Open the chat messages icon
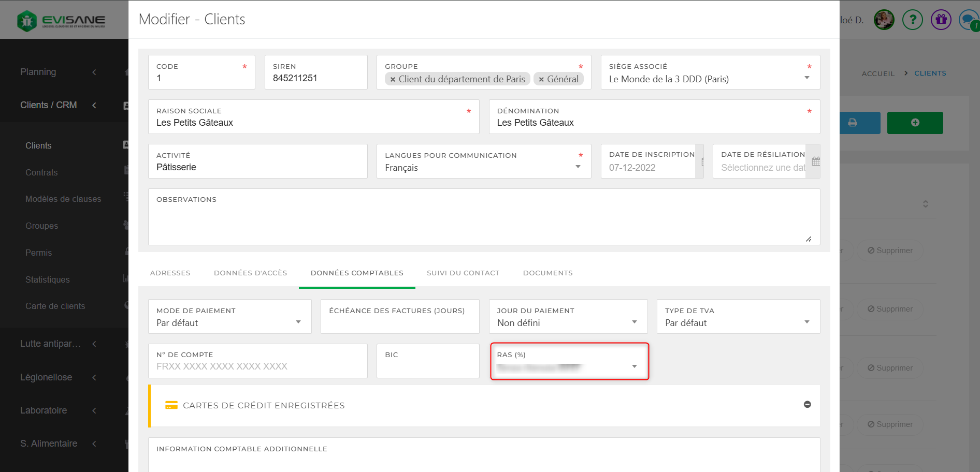Image resolution: width=980 pixels, height=472 pixels. [968, 20]
